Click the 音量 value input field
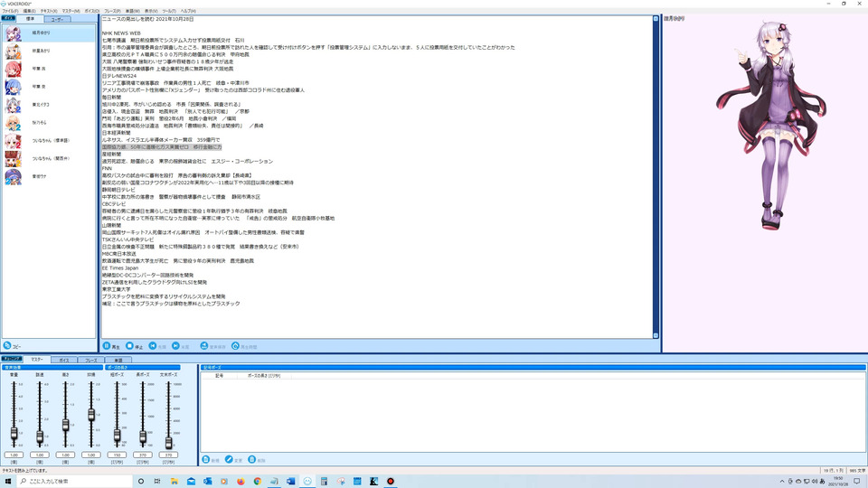This screenshot has height=488, width=868. click(14, 455)
